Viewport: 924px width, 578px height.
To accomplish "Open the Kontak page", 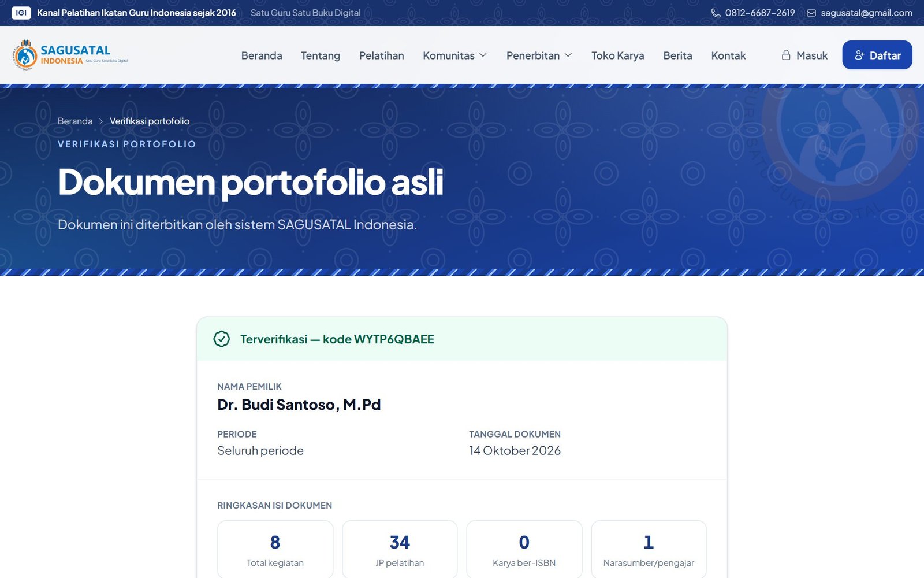I will [729, 55].
